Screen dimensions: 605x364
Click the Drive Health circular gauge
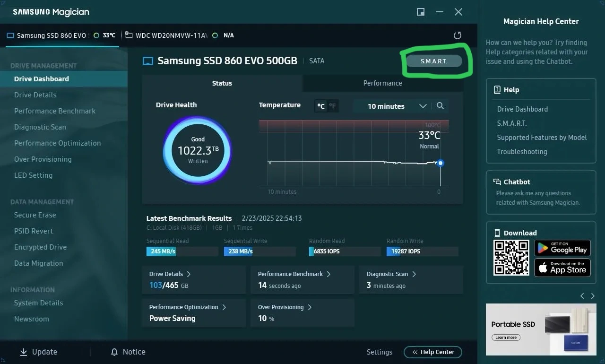[198, 150]
